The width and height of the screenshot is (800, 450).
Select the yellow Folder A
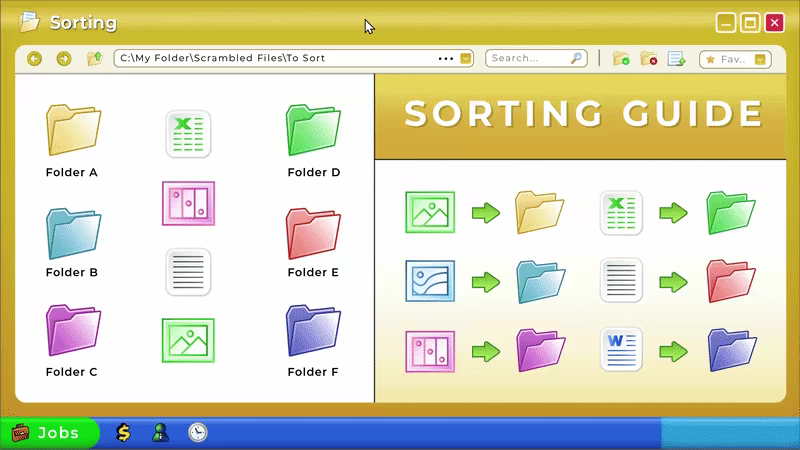pos(73,130)
